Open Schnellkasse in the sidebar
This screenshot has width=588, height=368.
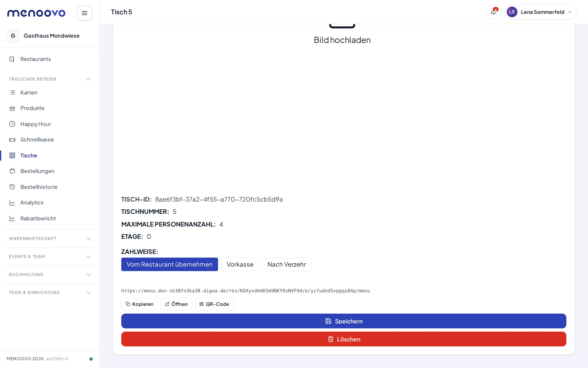point(50,140)
